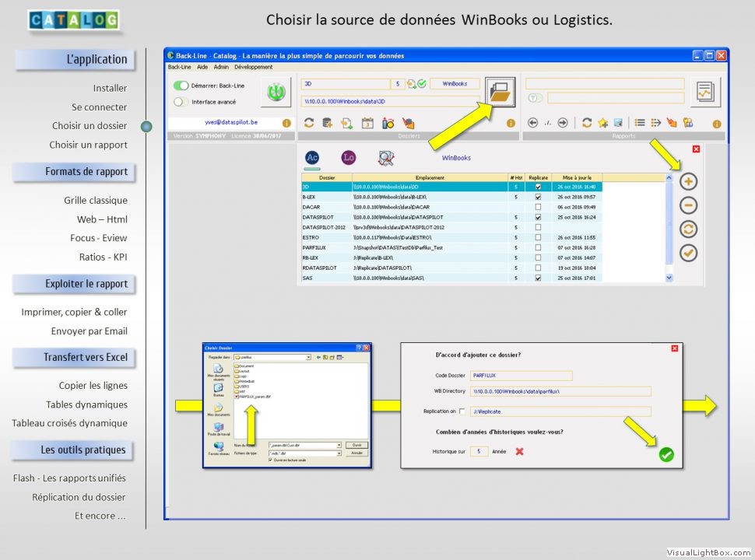The height and width of the screenshot is (560, 755).
Task: Open the 'Se connecter' sidebar link
Action: pos(99,107)
